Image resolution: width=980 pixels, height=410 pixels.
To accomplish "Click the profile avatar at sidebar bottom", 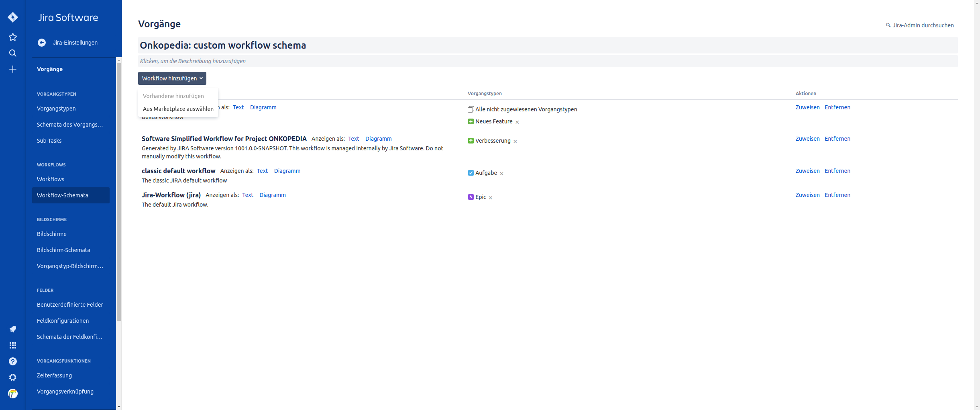I will (13, 393).
